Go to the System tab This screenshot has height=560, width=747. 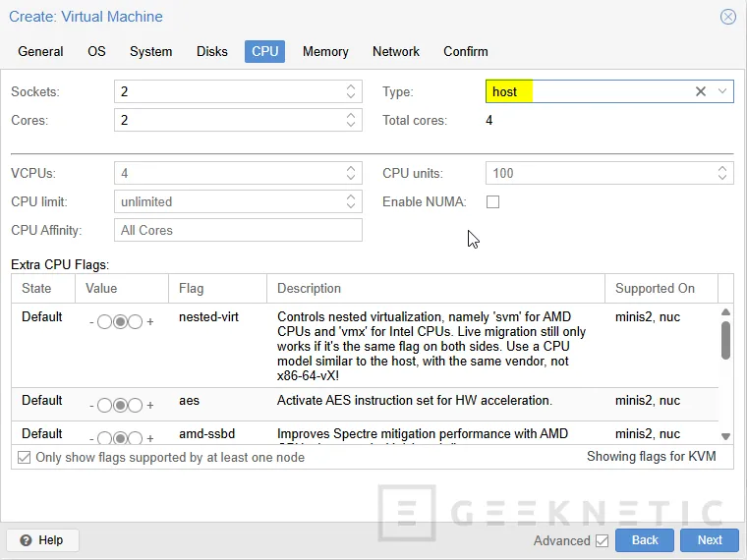pos(151,51)
